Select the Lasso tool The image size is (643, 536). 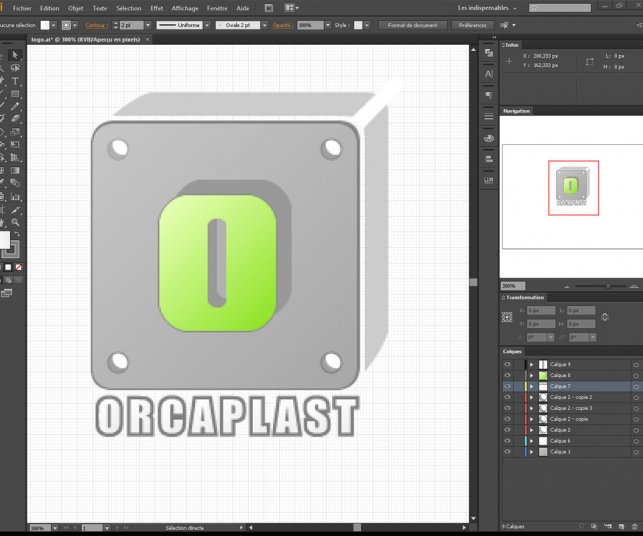[15, 68]
